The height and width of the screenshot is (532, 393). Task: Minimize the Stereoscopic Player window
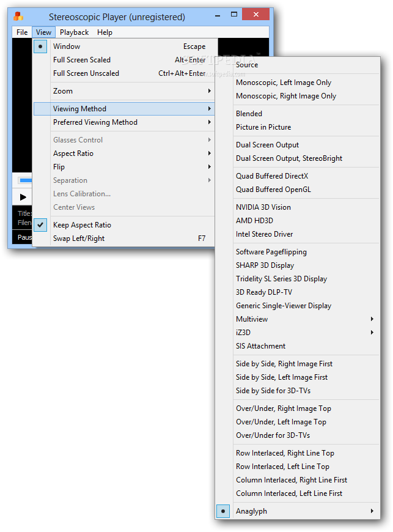pyautogui.click(x=218, y=15)
